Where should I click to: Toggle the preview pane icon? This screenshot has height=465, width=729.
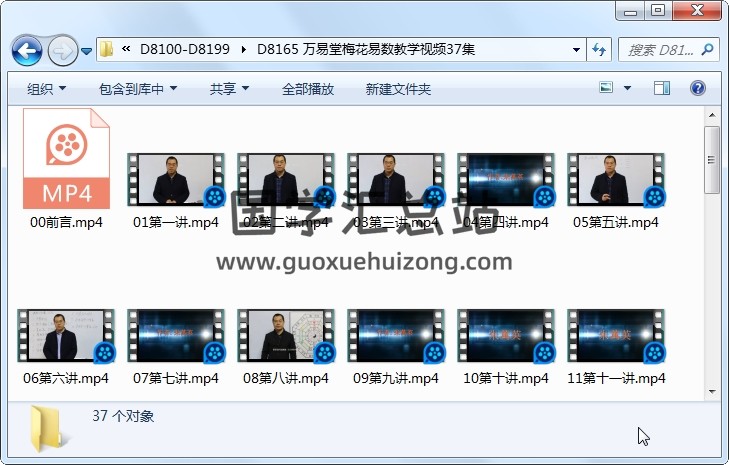(x=661, y=89)
